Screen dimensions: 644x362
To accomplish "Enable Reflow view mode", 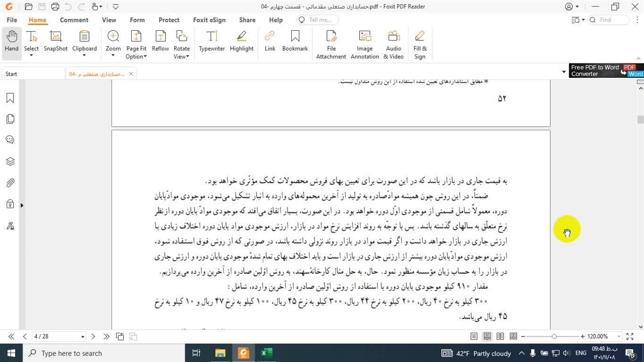I will [x=160, y=41].
